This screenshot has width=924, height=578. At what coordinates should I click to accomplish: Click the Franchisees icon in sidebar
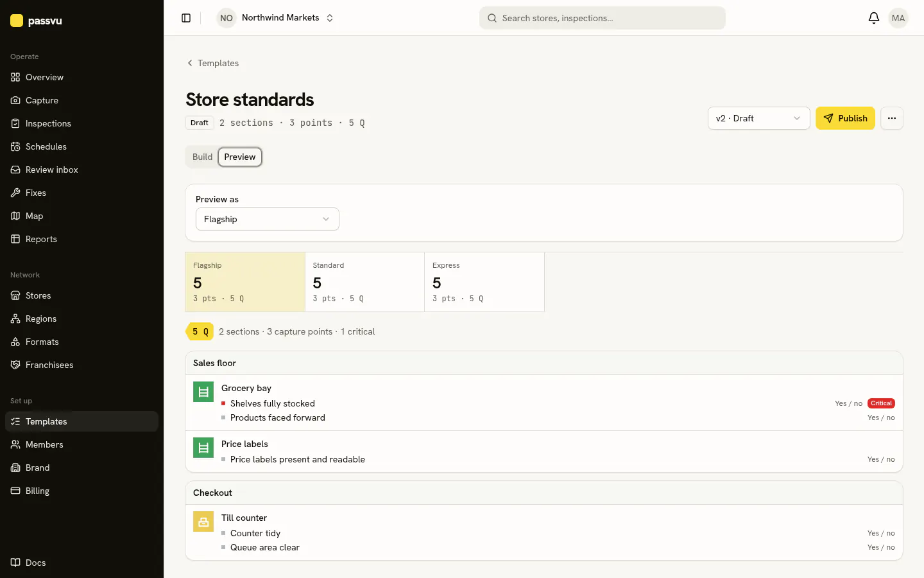[x=15, y=365]
